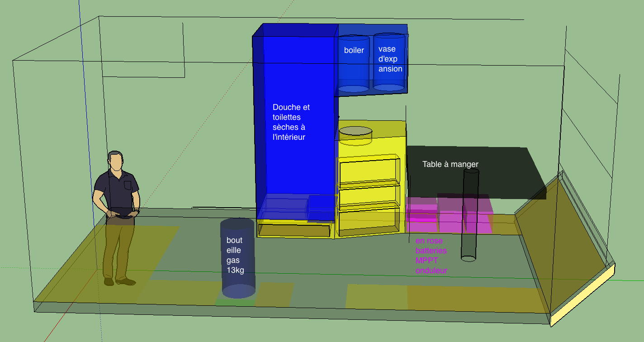Click the small blue box at shower base
Image resolution: width=644 pixels, height=342 pixels.
[320, 207]
